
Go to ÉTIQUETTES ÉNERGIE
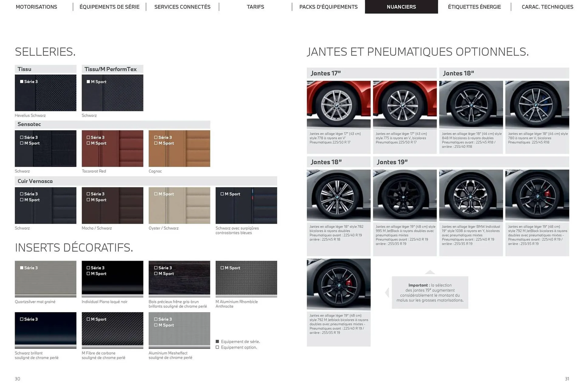pyautogui.click(x=474, y=7)
